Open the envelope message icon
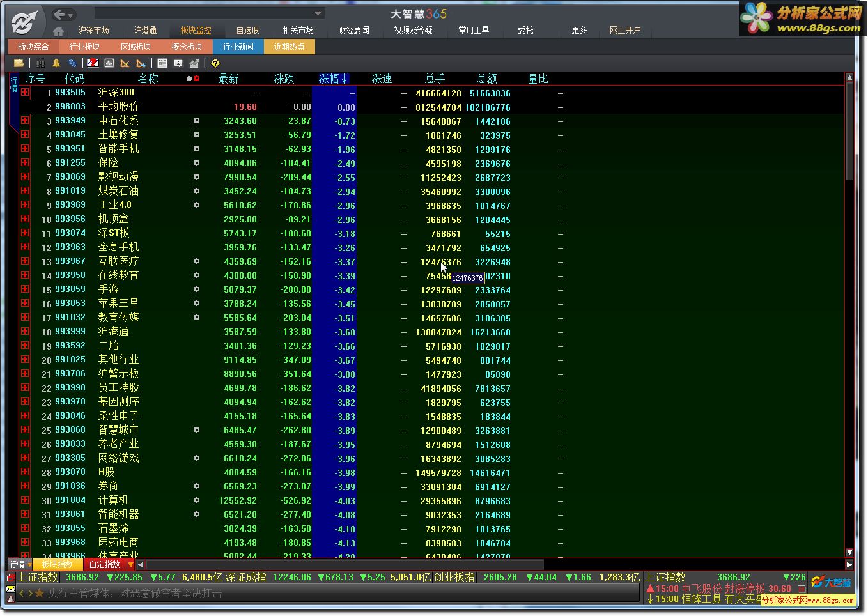The width and height of the screenshot is (868, 616). [11, 589]
